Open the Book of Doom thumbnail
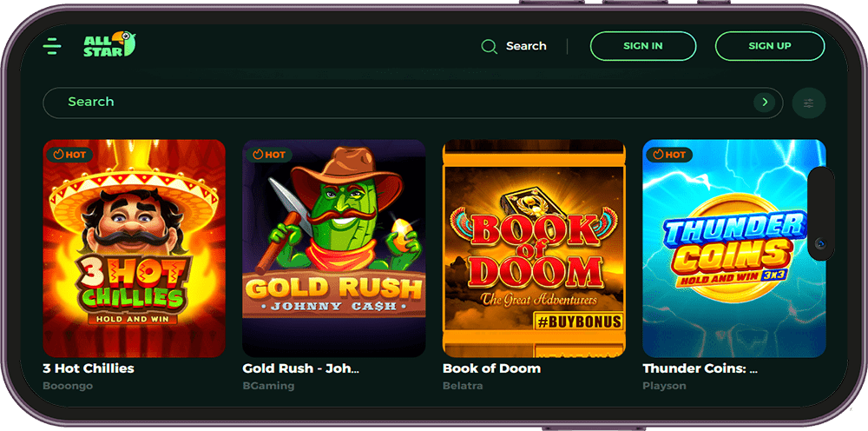868x431 pixels. (534, 249)
